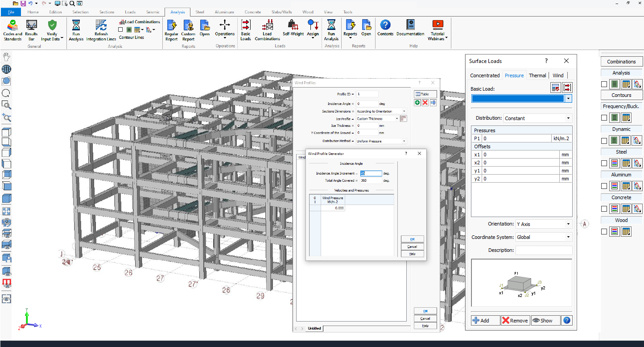Select the pan hand tool in left toolbar

pos(7,57)
